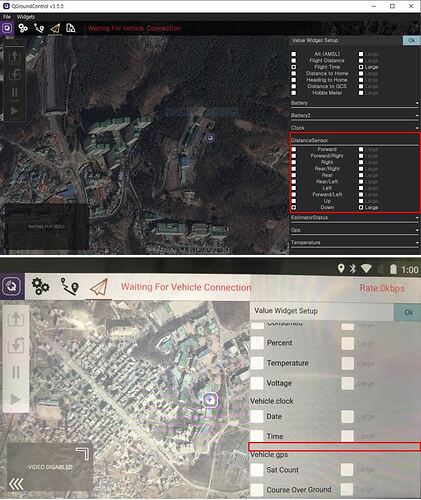Click the QGroundControl logo on the tablet

click(x=12, y=286)
